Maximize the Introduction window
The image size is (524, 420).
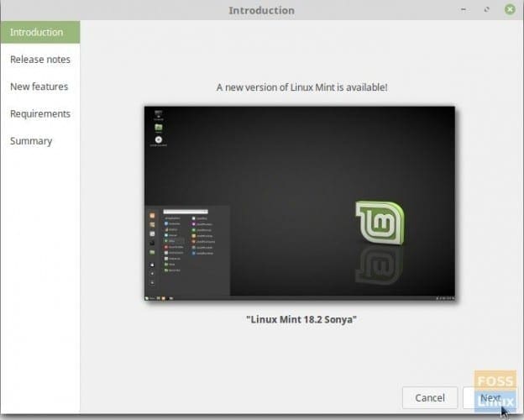coord(486,10)
